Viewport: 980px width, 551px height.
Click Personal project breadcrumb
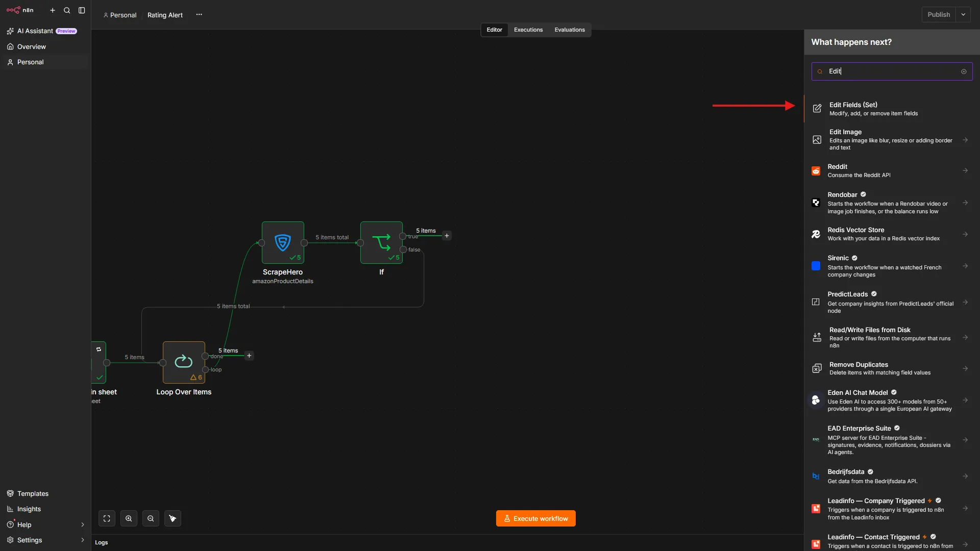tap(120, 15)
